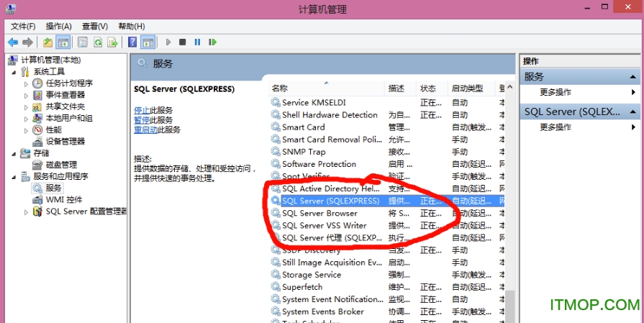The image size is (644, 323).
Task: Open the 查看(V) menu
Action: coord(95,27)
